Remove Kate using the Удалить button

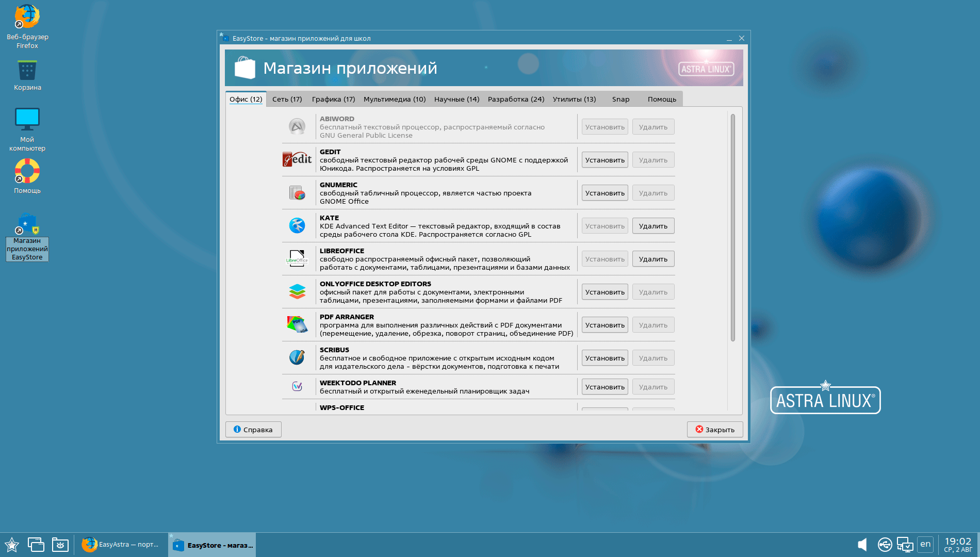(x=653, y=226)
